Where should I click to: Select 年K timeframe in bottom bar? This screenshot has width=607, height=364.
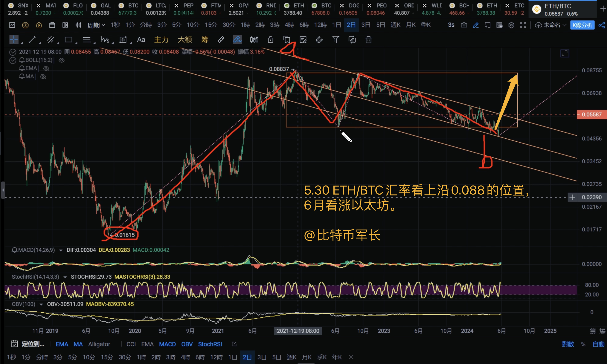[337, 357]
